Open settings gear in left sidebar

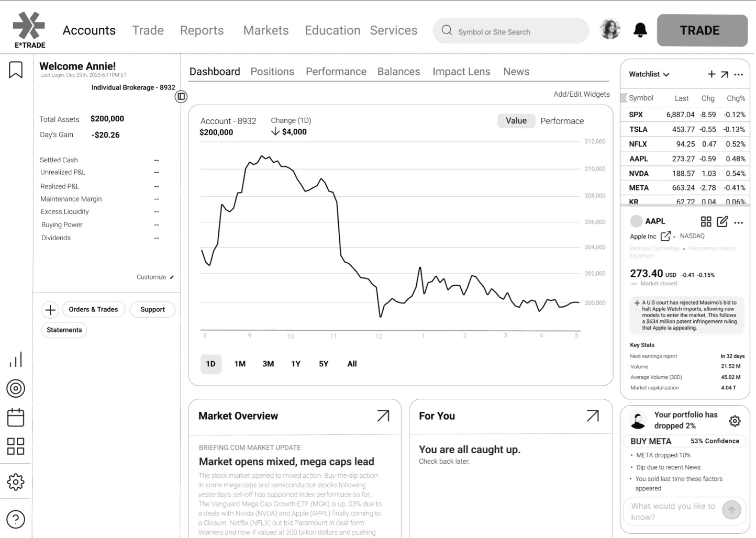[x=16, y=482]
